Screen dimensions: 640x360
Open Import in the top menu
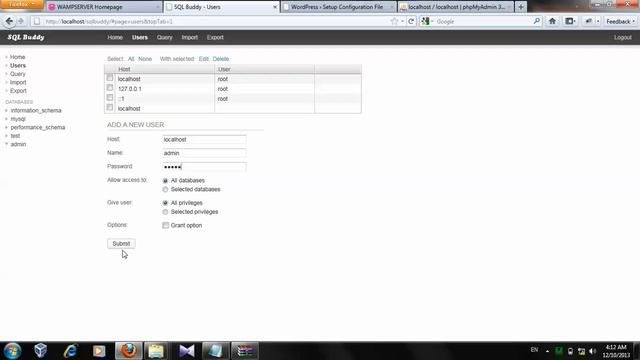(189, 37)
